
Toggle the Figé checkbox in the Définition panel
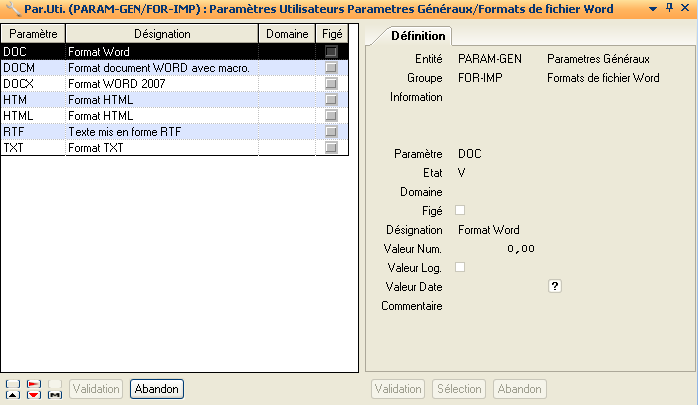tap(460, 210)
